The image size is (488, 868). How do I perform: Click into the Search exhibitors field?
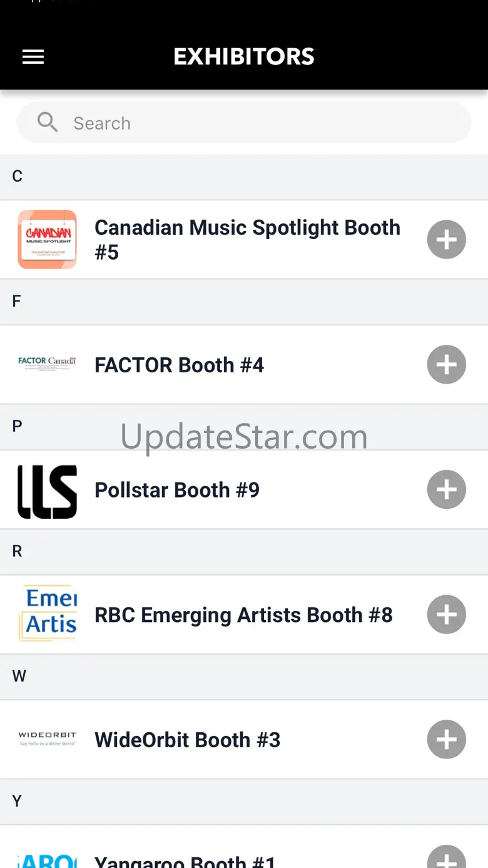(x=244, y=123)
